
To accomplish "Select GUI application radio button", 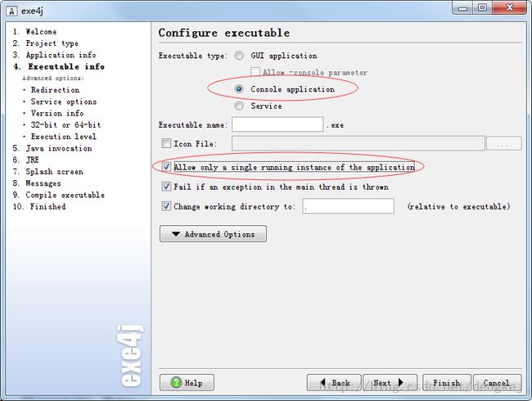I will tap(239, 56).
